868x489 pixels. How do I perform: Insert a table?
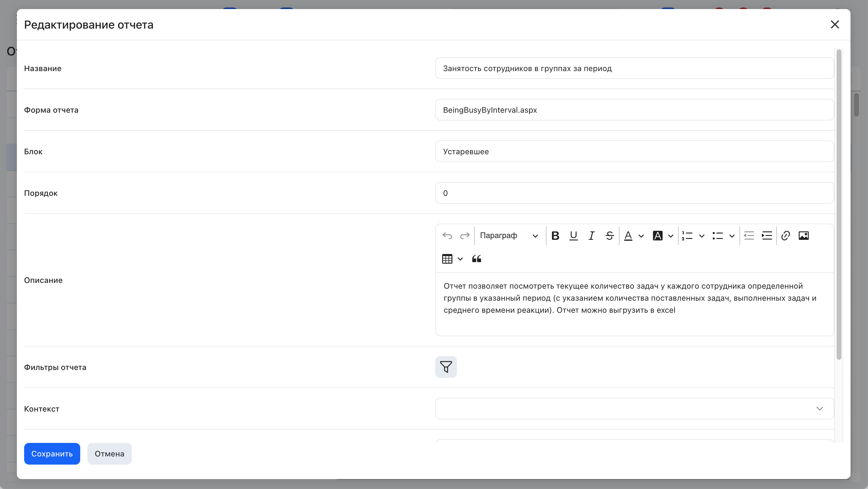click(x=447, y=259)
